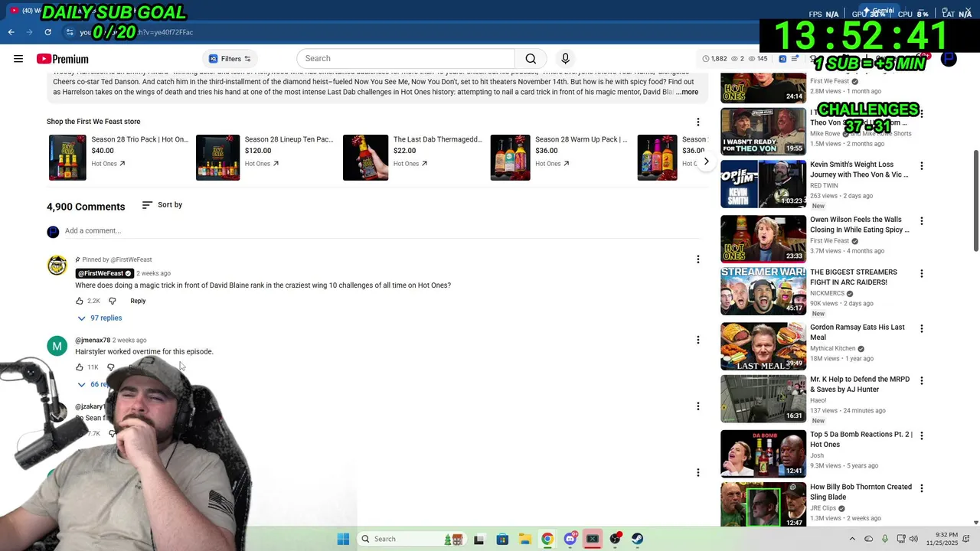Open menu for Owen Wilson video
The width and height of the screenshot is (980, 551).
pos(921,221)
